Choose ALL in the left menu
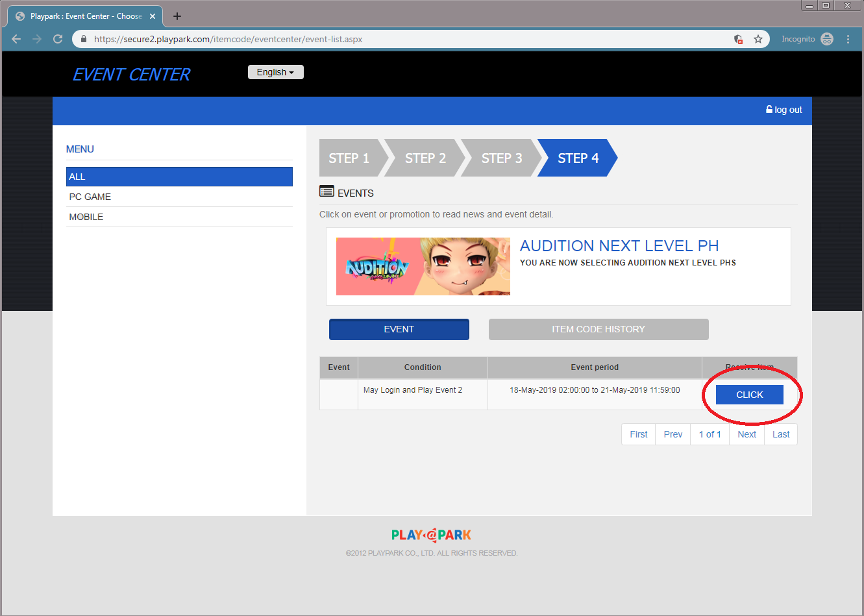 point(179,177)
